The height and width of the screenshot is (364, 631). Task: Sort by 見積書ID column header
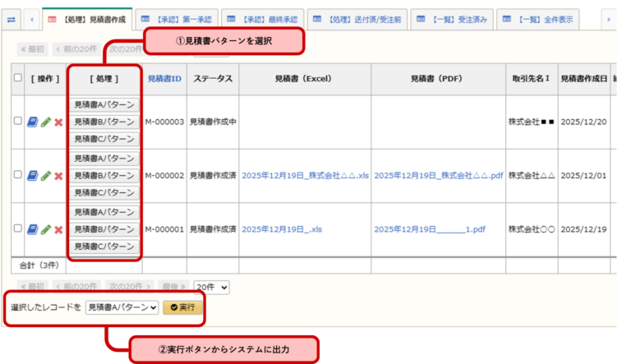[x=164, y=79]
